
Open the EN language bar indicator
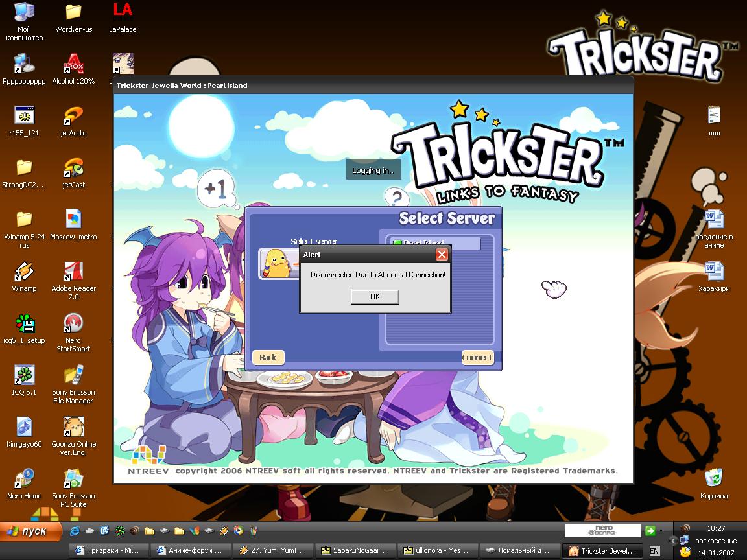pyautogui.click(x=654, y=551)
